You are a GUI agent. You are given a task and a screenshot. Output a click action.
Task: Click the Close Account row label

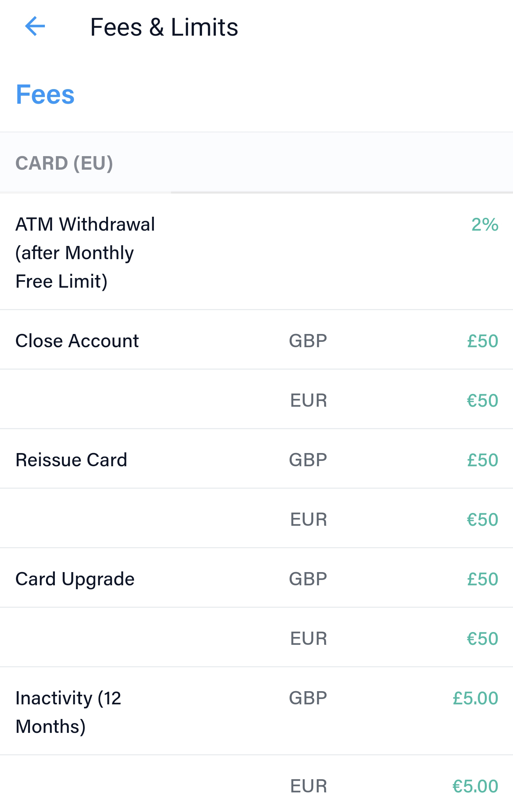[77, 341]
